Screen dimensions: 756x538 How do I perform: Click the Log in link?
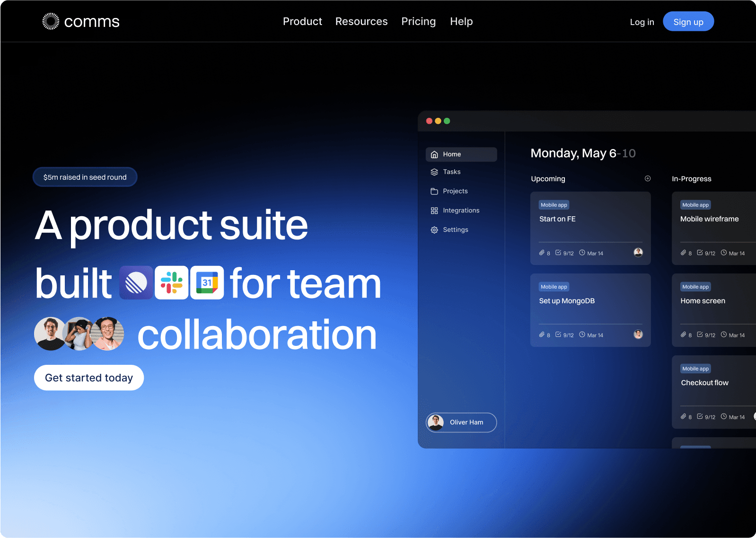coord(642,22)
